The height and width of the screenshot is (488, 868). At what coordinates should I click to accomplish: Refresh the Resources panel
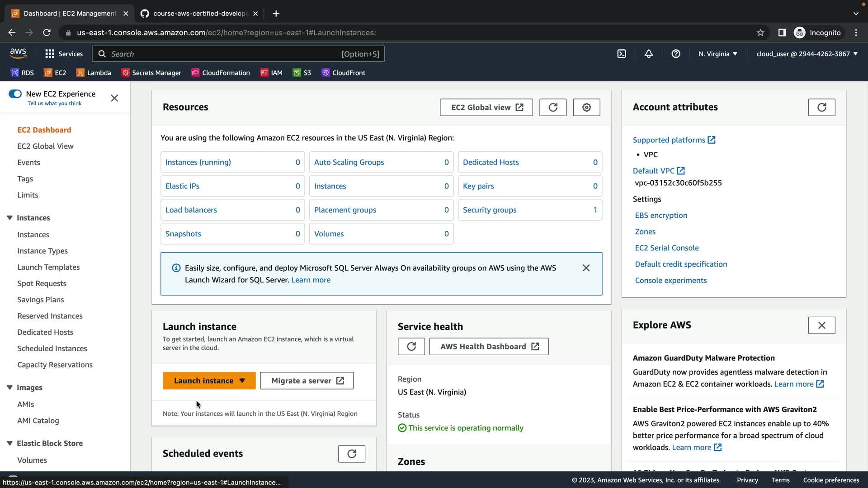[x=552, y=108]
